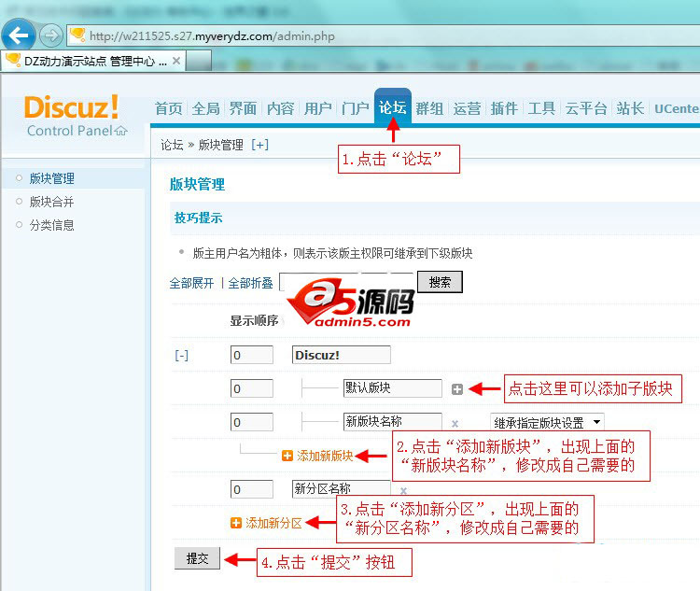Click the [+] next to 版块管理 breadcrumb
This screenshot has width=700, height=591.
[259, 145]
